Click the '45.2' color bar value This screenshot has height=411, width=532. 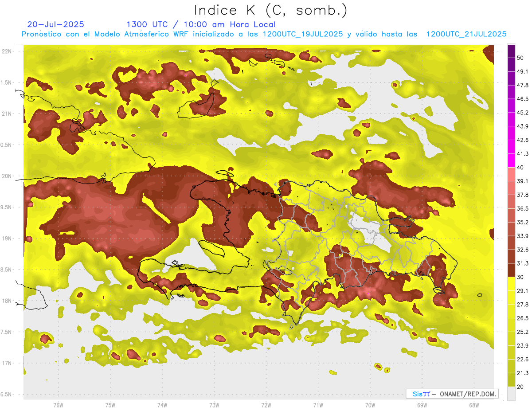(523, 113)
